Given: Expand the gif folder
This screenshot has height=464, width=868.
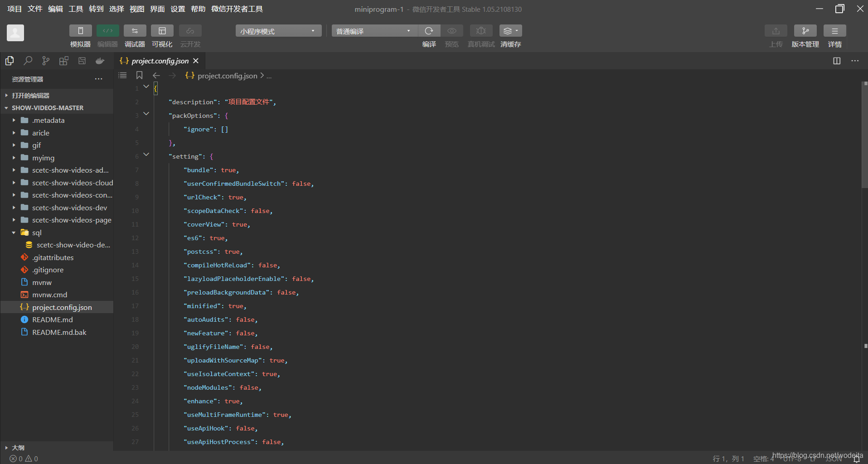Looking at the screenshot, I should pos(57,145).
